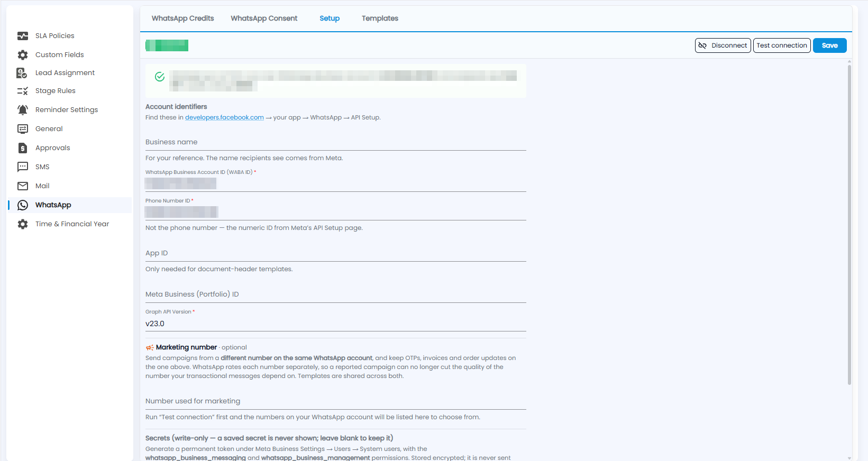The height and width of the screenshot is (461, 868).
Task: Click the Stage Rules icon
Action: (x=23, y=91)
